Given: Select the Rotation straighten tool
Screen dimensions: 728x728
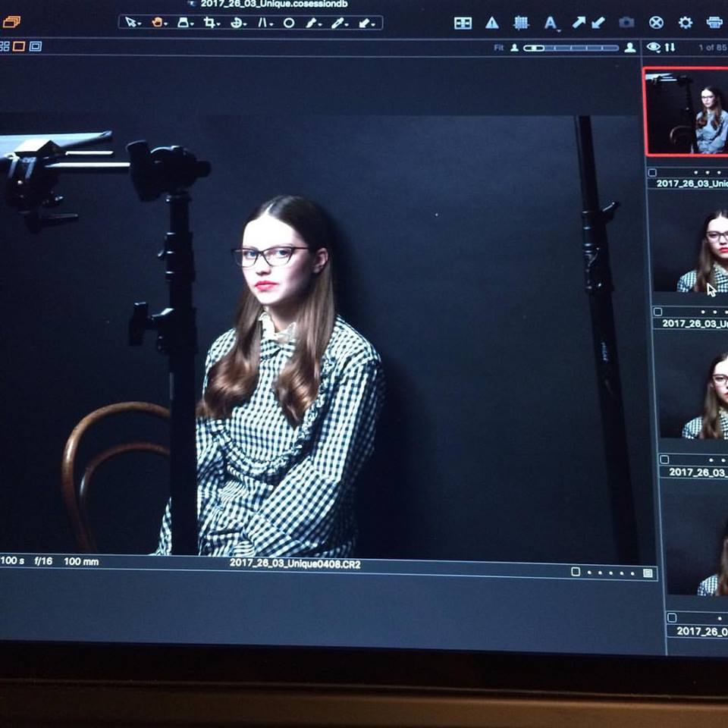Looking at the screenshot, I should tap(237, 23).
